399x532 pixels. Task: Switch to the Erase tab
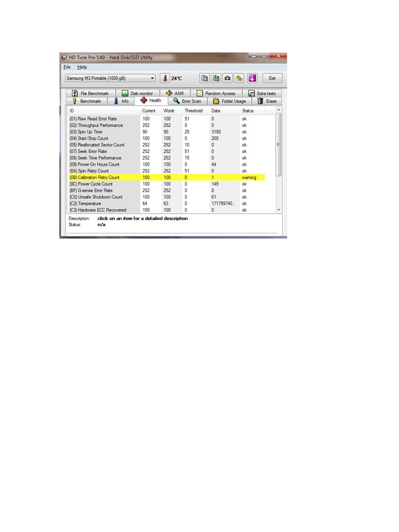click(267, 101)
